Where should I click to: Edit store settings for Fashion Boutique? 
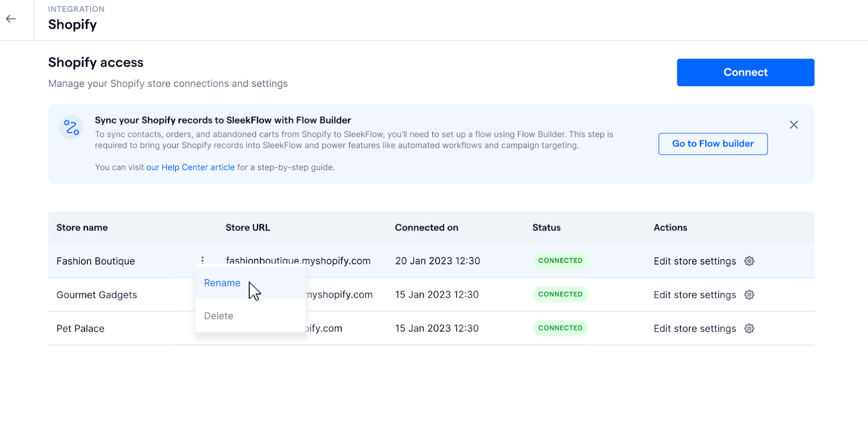695,261
